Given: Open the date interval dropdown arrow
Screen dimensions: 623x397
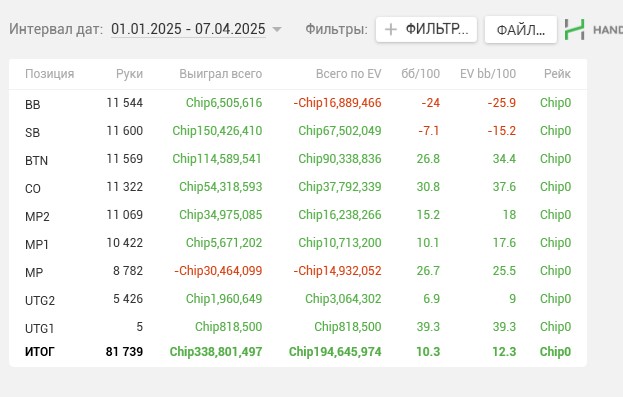Looking at the screenshot, I should click(x=277, y=29).
